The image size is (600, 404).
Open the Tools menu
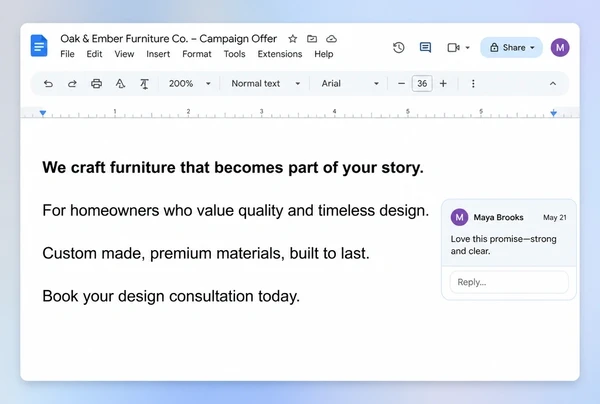235,54
